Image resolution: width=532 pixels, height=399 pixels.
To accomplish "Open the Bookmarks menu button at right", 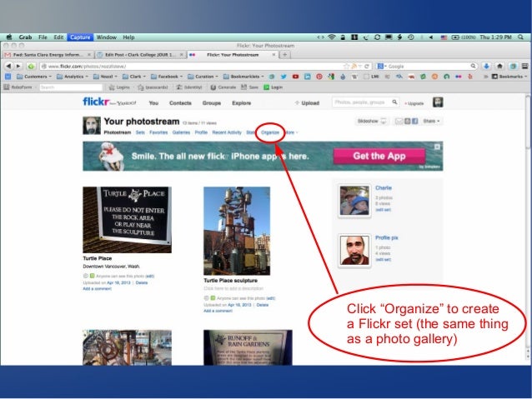I will pos(509,77).
